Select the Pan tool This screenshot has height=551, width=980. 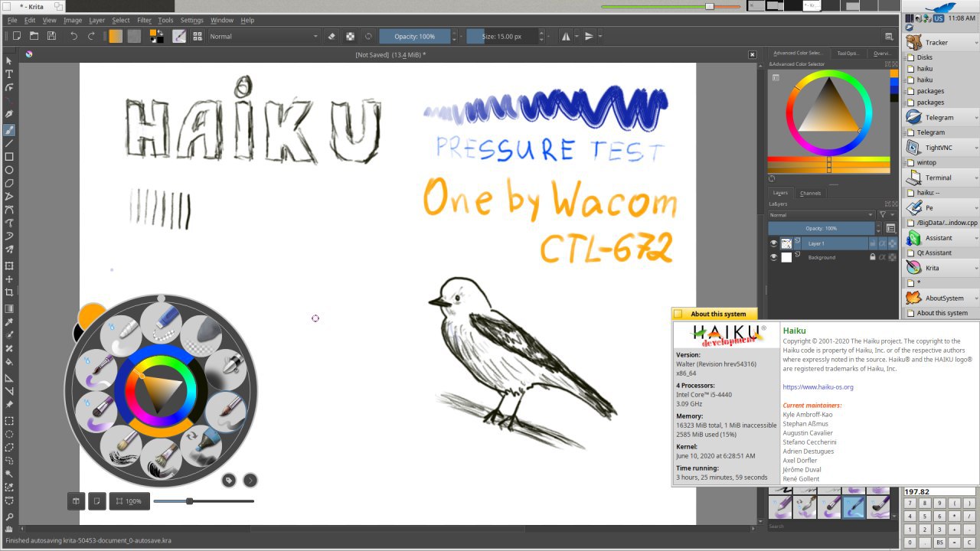9,530
